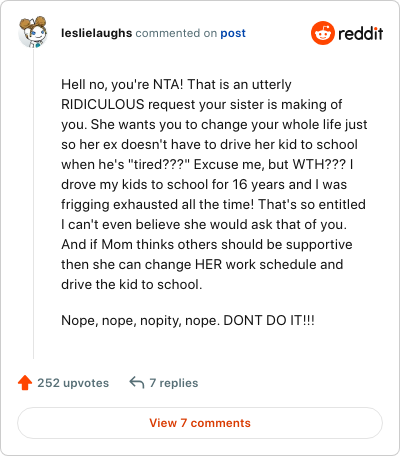
Task: Click the orange upvote arrow icon
Action: pos(25,383)
